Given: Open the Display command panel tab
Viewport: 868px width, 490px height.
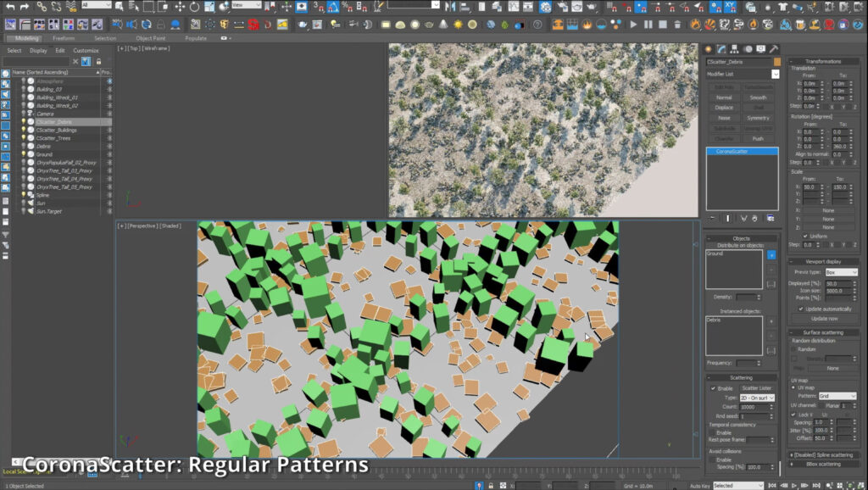Looking at the screenshot, I should tap(761, 49).
